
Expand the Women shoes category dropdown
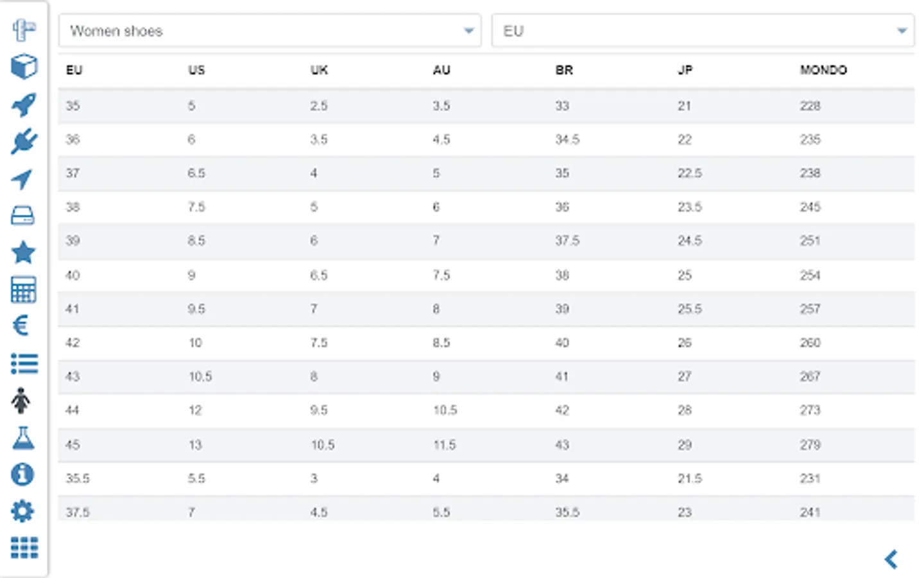pos(269,31)
